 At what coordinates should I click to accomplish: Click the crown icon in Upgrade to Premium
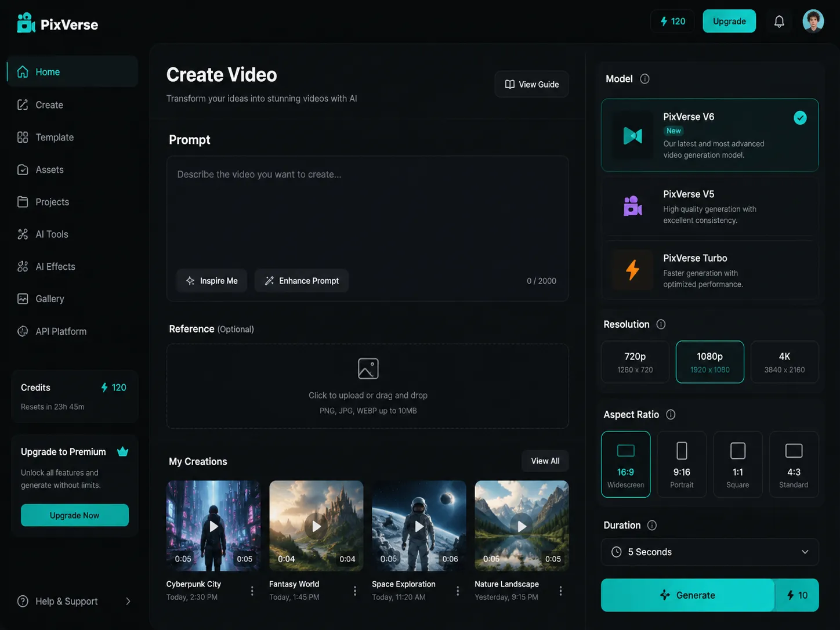coord(122,451)
